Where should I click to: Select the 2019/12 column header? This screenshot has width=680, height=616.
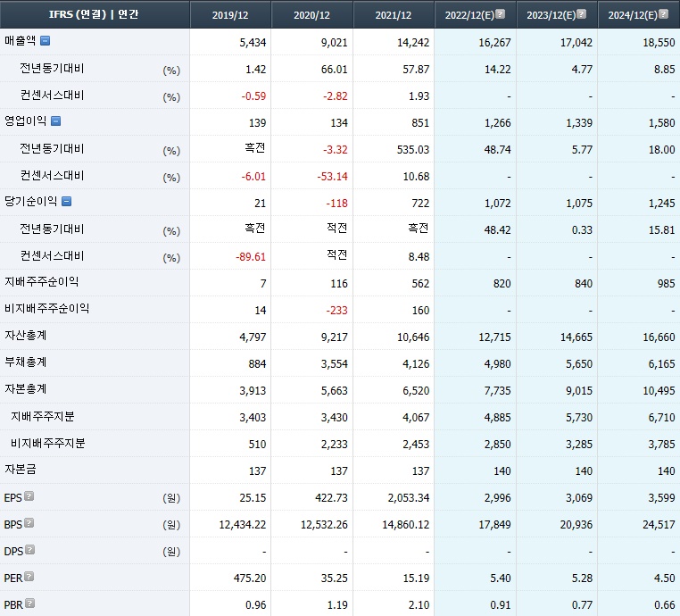[230, 15]
